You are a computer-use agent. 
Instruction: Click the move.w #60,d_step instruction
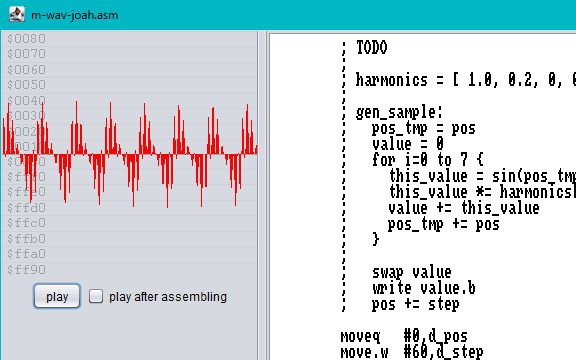pos(412,353)
